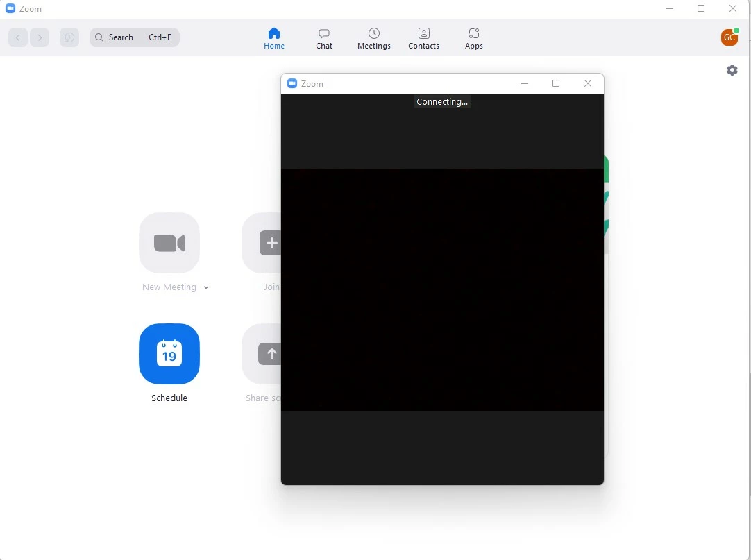Open the GC profile avatar menu
751x560 pixels.
point(729,37)
